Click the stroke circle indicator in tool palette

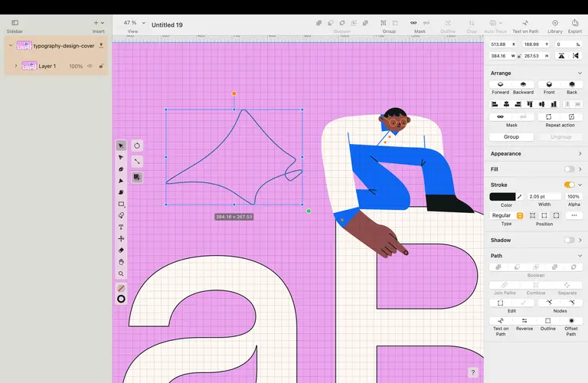[x=121, y=299]
